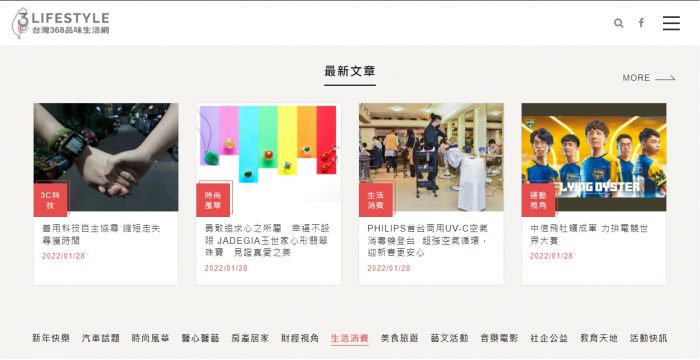Image resolution: width=700 pixels, height=360 pixels.
Task: Switch to the 社企公益 tab
Action: (x=549, y=338)
